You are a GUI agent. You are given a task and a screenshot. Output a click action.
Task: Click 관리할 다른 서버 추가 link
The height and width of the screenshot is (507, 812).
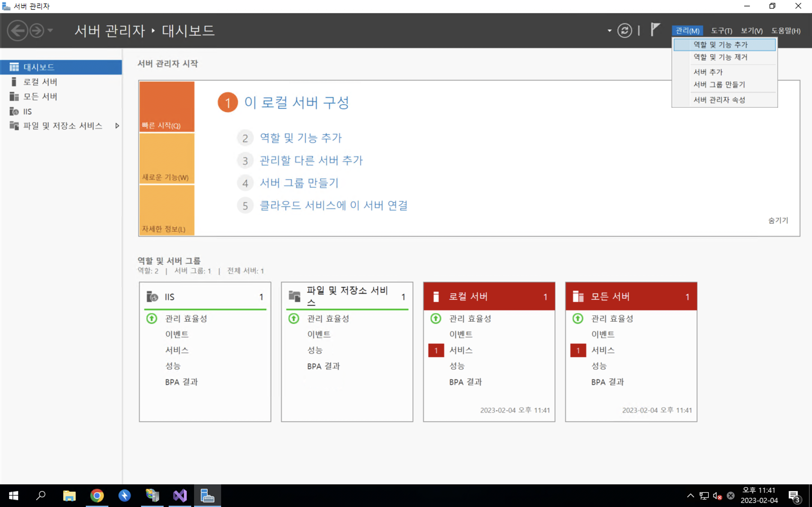coord(311,161)
